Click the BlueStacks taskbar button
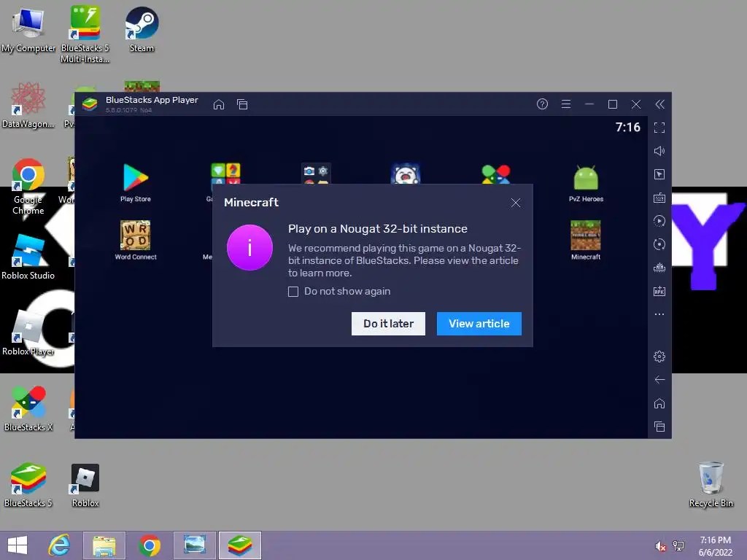 (x=240, y=545)
